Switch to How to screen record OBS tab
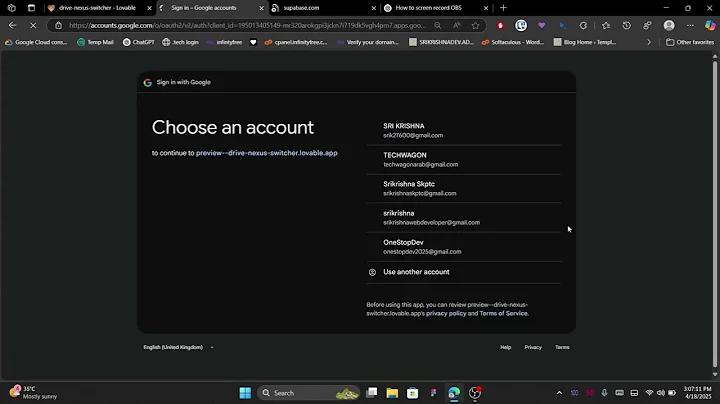The width and height of the screenshot is (720, 404). [436, 8]
